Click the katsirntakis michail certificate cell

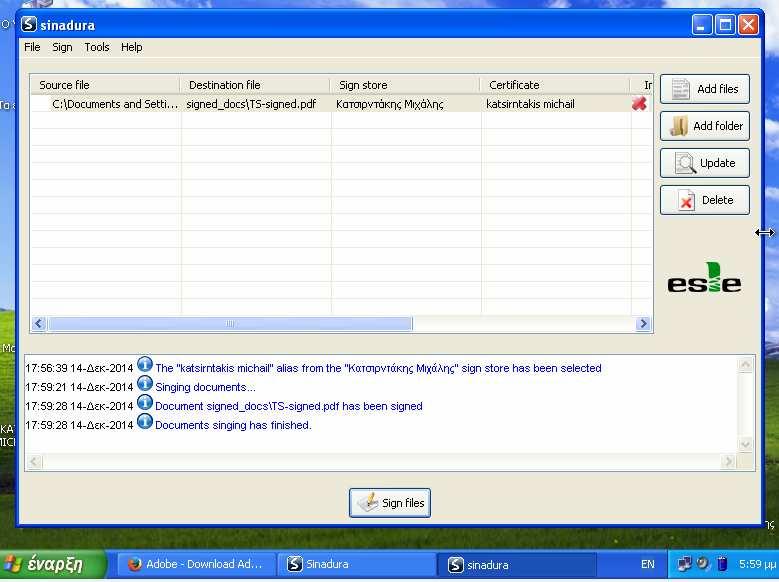[x=530, y=104]
